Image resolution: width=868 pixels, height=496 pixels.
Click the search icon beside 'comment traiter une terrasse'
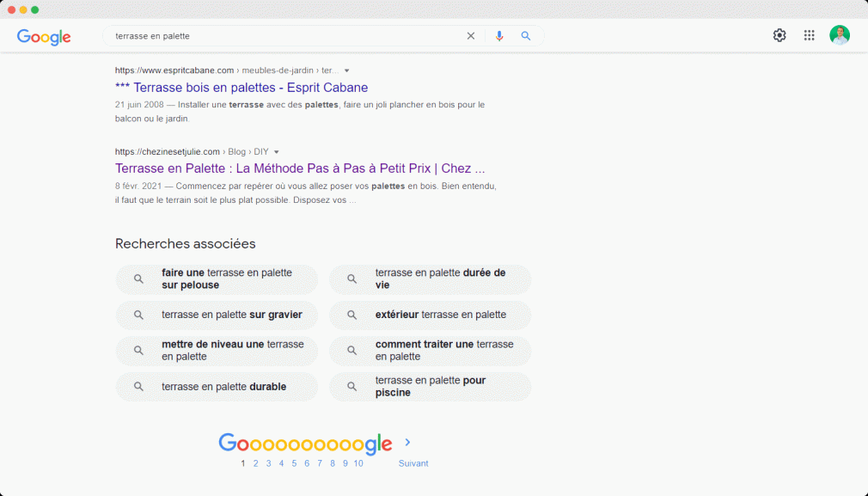pos(352,351)
